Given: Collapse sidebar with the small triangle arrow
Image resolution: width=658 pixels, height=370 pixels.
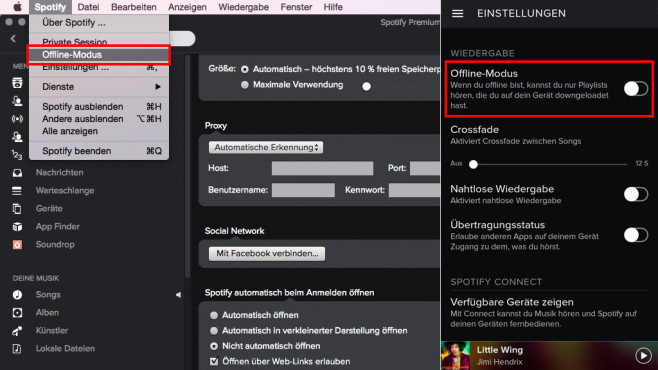Looking at the screenshot, I should (x=178, y=295).
